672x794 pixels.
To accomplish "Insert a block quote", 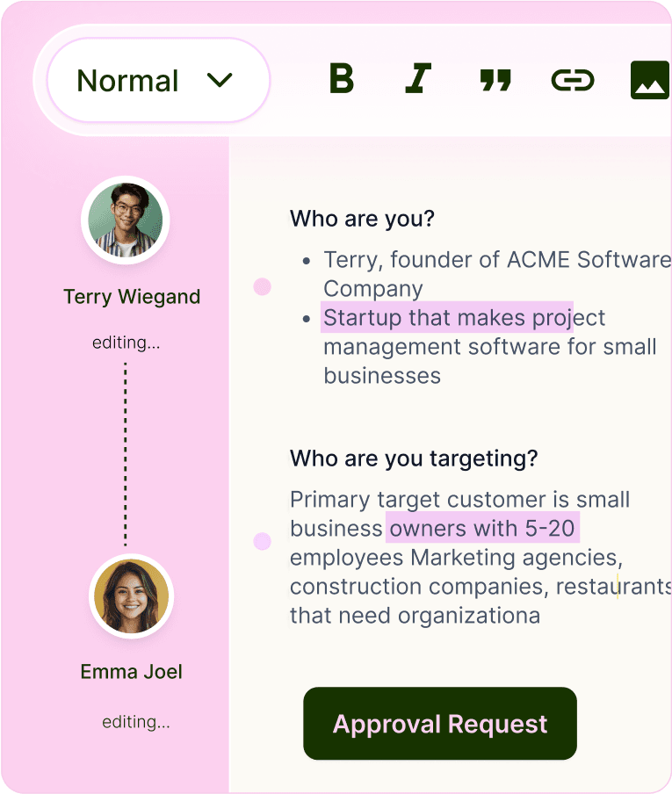I will [495, 80].
